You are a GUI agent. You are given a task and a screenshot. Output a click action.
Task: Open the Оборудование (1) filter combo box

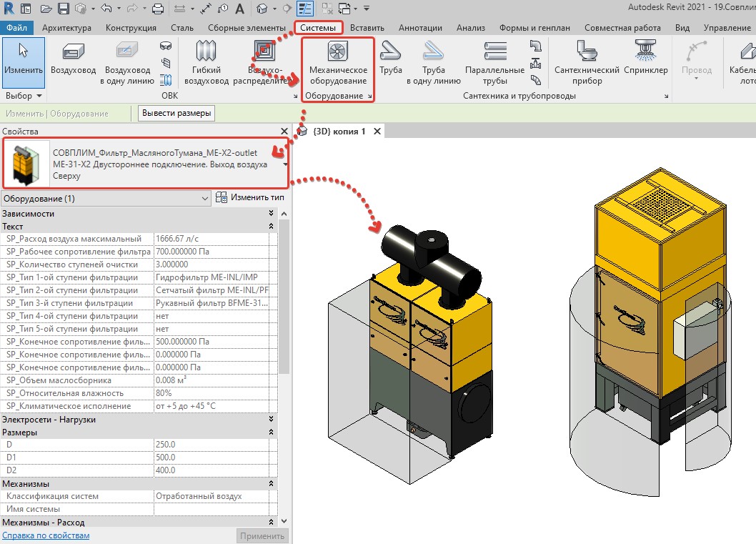pos(106,198)
